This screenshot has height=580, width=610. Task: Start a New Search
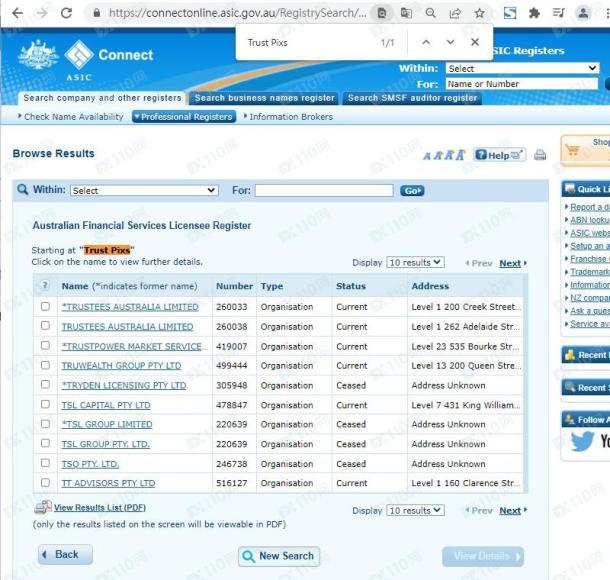279,556
